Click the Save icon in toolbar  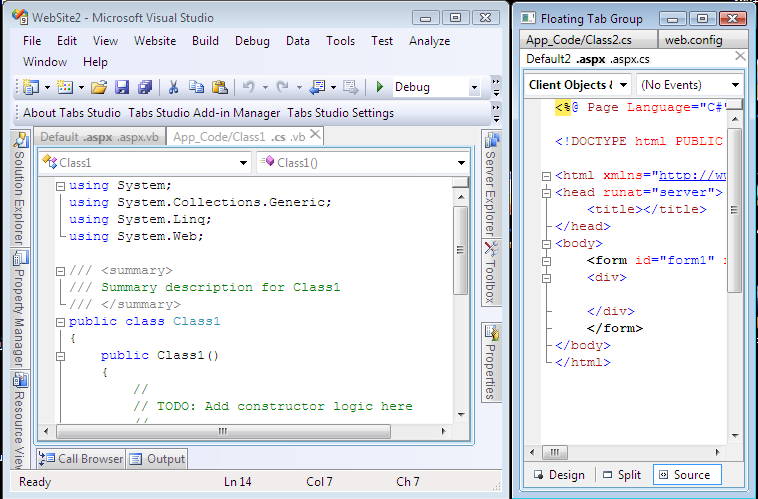pyautogui.click(x=122, y=87)
